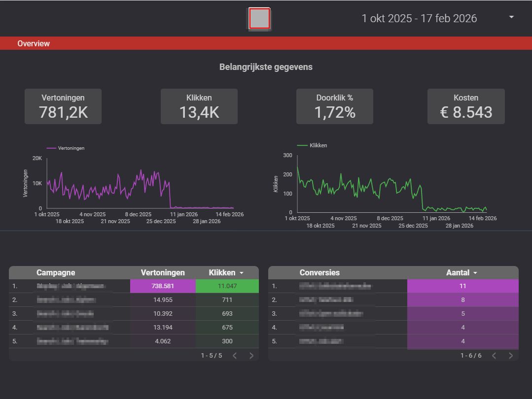Click the Klikken scorecard showing 13,4K
Screen dimensions: 532x399
point(199,106)
